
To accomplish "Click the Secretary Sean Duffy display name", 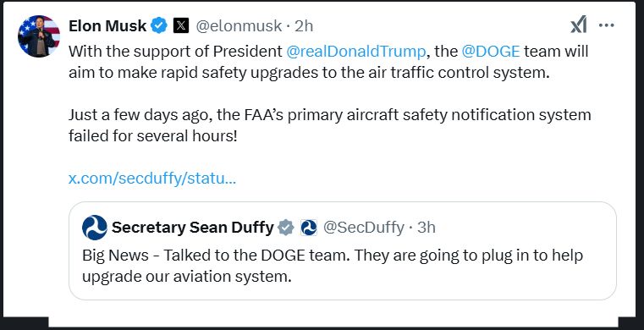I will (193, 228).
